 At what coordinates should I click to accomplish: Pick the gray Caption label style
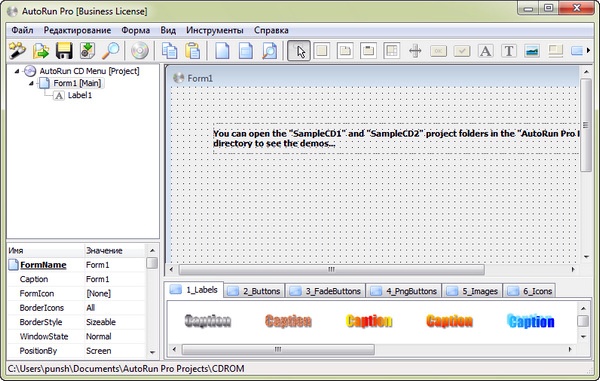(x=208, y=321)
